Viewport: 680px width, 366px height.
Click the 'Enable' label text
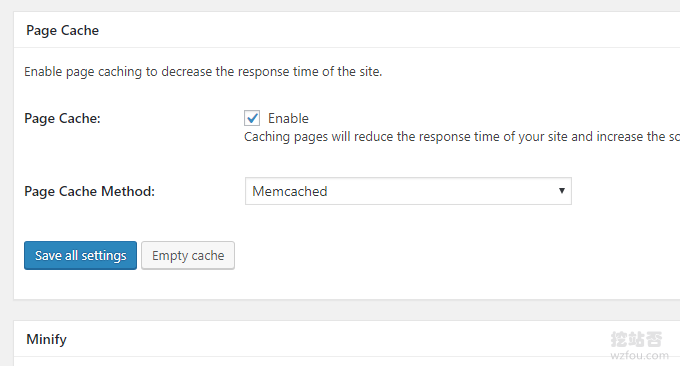(x=288, y=118)
